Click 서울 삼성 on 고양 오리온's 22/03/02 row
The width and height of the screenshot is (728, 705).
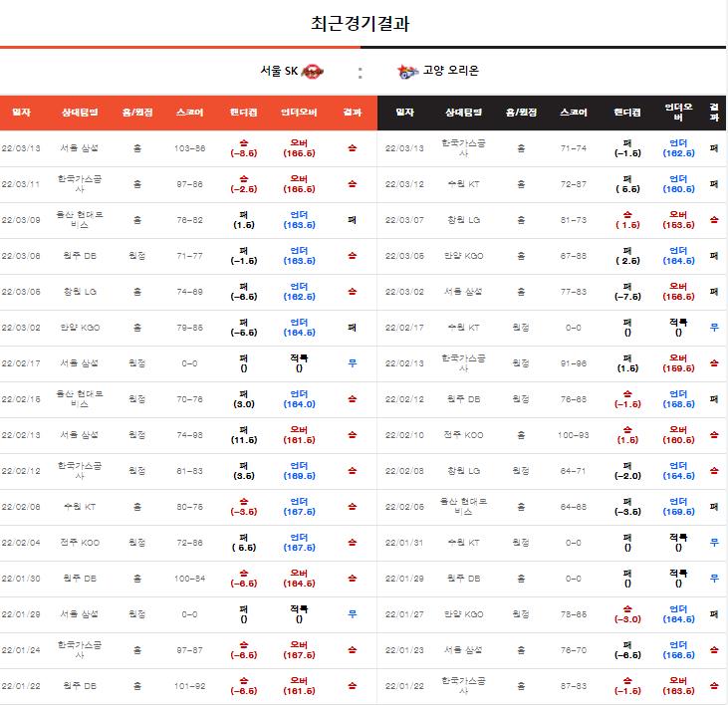tap(463, 292)
